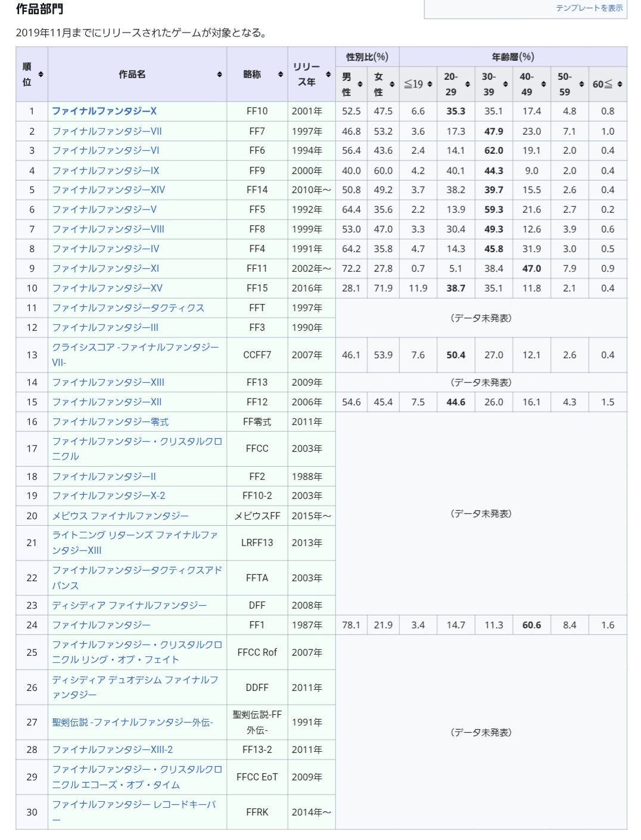Sort by 50-59 age group arrows
Image resolution: width=641 pixels, height=840 pixels.
[x=581, y=84]
